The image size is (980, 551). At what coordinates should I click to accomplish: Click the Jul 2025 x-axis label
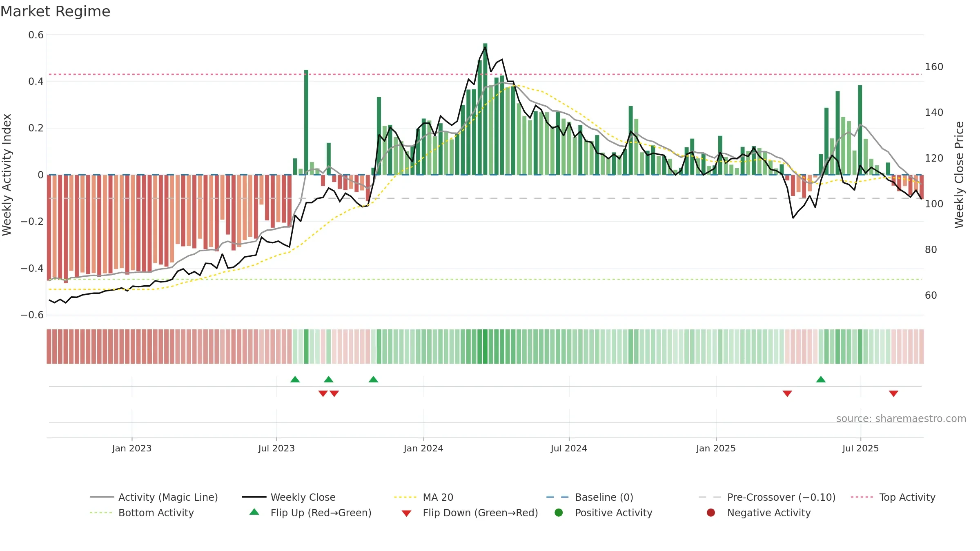[860, 448]
